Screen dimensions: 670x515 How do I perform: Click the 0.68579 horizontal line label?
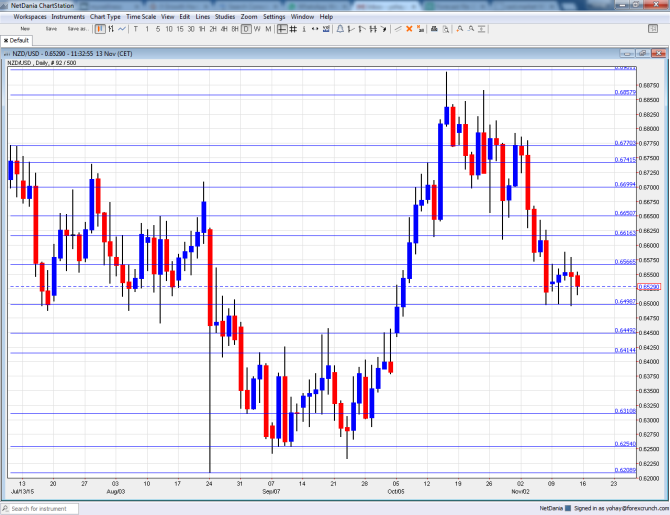tap(625, 92)
